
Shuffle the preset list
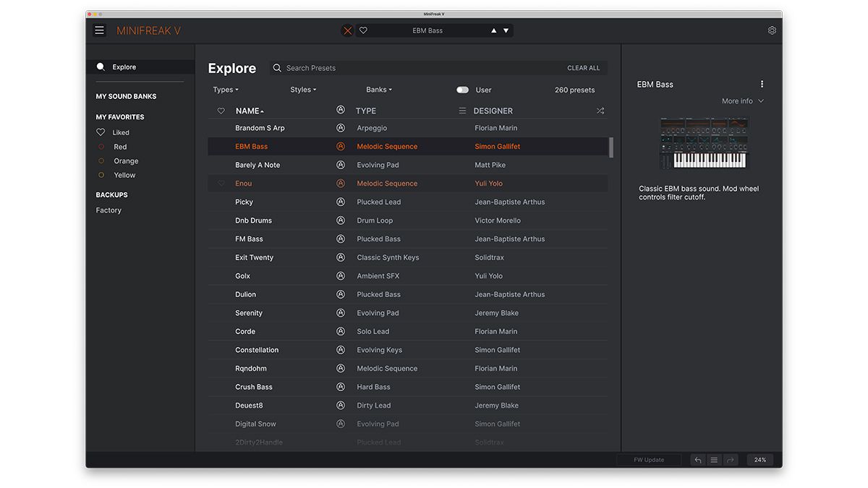pyautogui.click(x=600, y=111)
